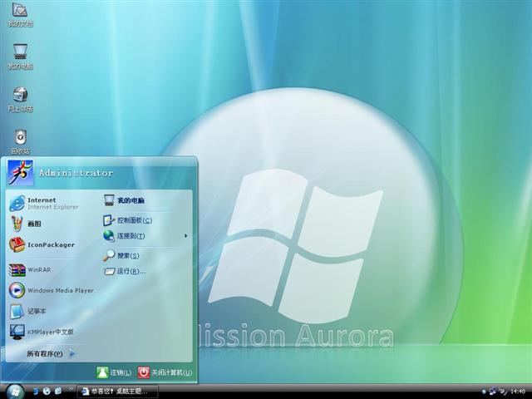This screenshot has width=532, height=399.
Task: Click the third quick launch icon
Action: coord(58,392)
